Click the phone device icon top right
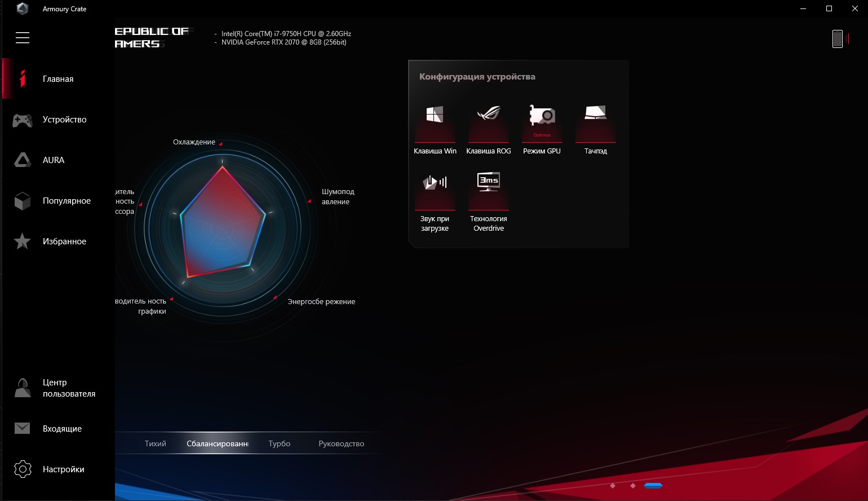The image size is (868, 501). tap(838, 39)
